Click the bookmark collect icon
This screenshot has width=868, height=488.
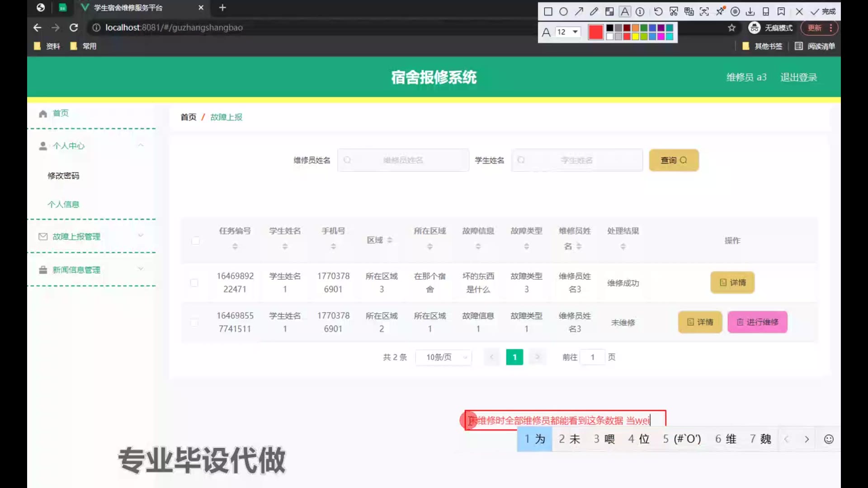pyautogui.click(x=781, y=12)
